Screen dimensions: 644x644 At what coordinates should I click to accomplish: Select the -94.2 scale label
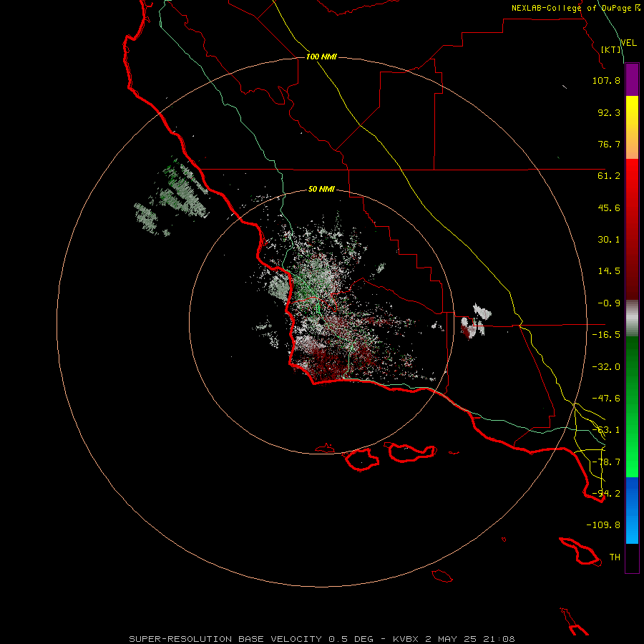606,494
